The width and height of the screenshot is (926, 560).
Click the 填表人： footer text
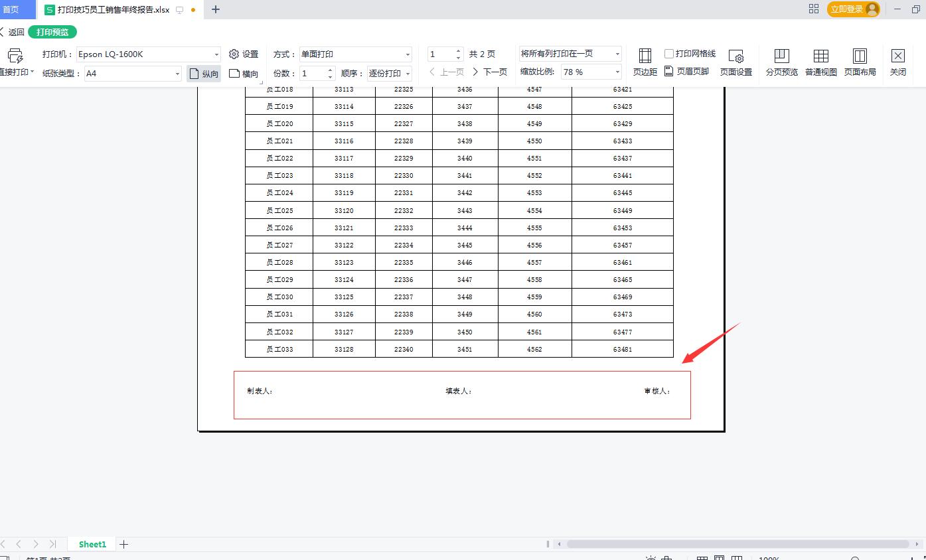(459, 391)
